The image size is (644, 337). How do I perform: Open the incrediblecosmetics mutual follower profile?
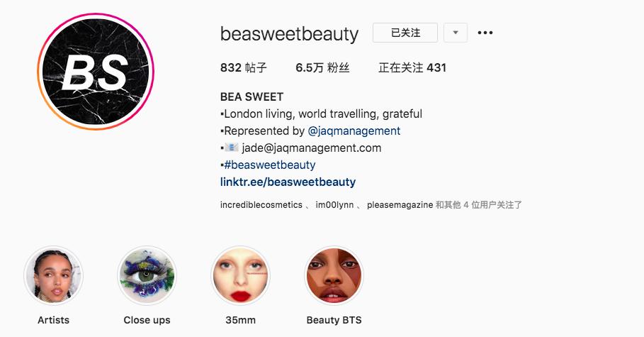pos(261,205)
